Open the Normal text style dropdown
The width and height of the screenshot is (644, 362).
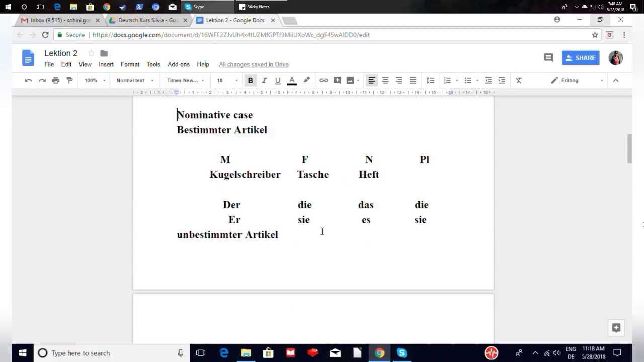(x=135, y=80)
